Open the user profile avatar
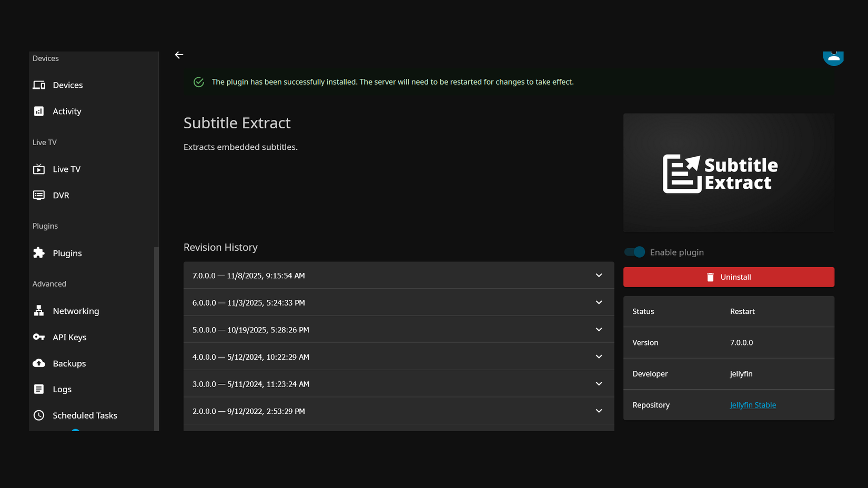 point(833,58)
